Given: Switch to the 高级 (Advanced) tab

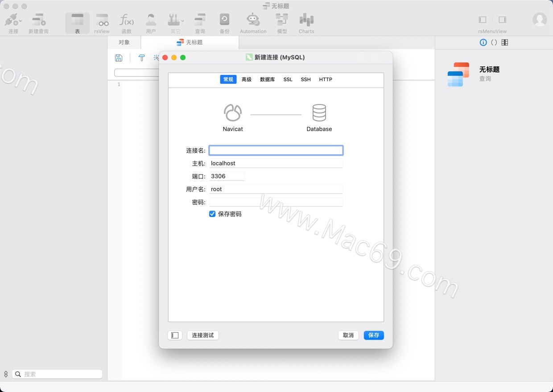Looking at the screenshot, I should tap(247, 79).
